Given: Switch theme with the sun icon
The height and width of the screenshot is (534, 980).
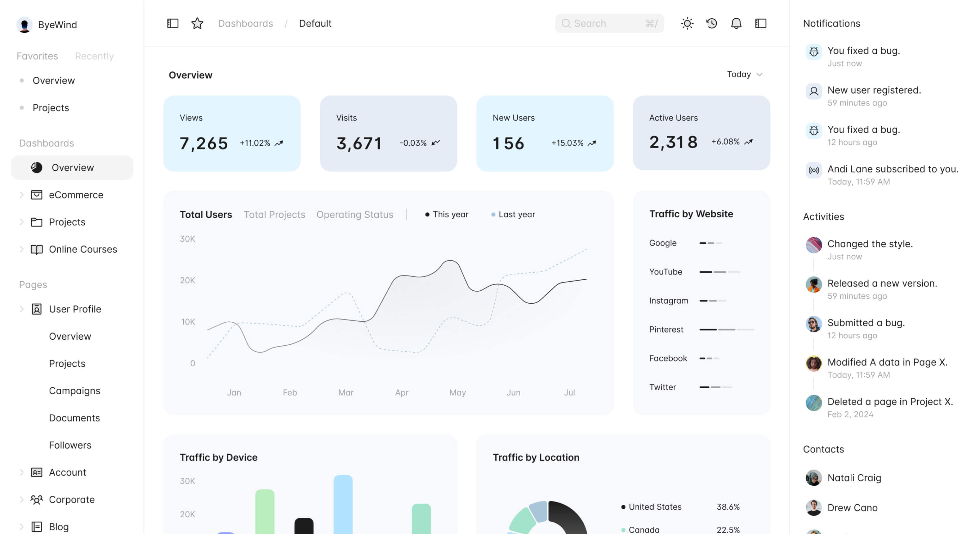Looking at the screenshot, I should (687, 24).
